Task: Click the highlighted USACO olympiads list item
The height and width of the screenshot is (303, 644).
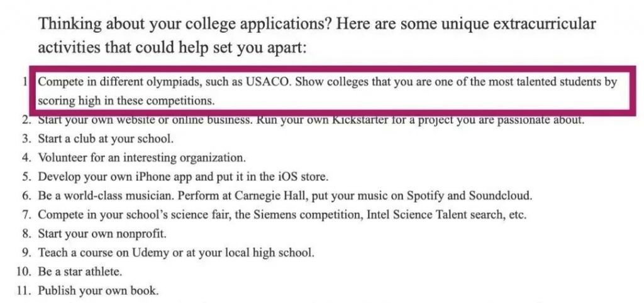Action: pyautogui.click(x=327, y=91)
